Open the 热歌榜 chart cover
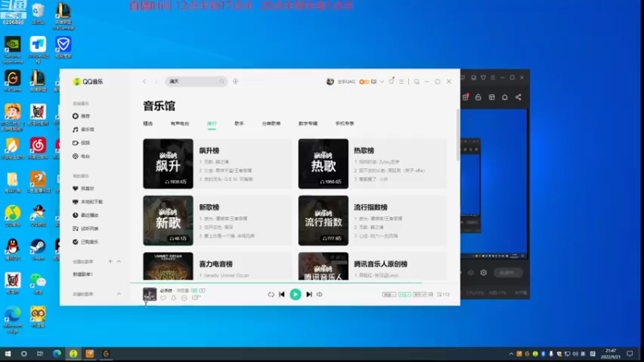Image resolution: width=644 pixels, height=362 pixels. coord(324,164)
